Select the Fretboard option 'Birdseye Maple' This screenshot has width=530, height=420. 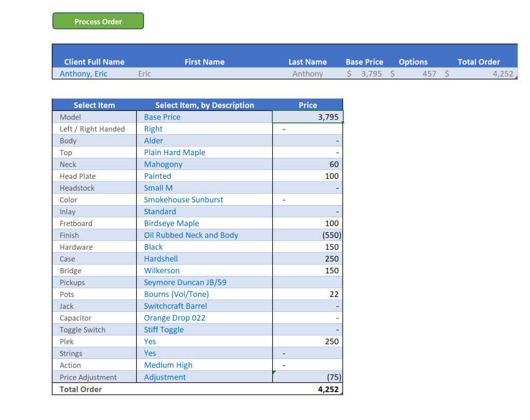(x=204, y=224)
